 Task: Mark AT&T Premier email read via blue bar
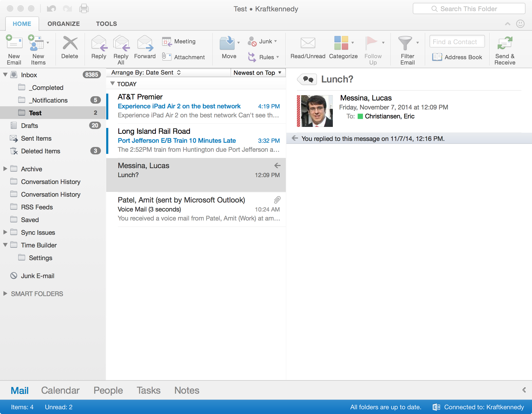107,106
